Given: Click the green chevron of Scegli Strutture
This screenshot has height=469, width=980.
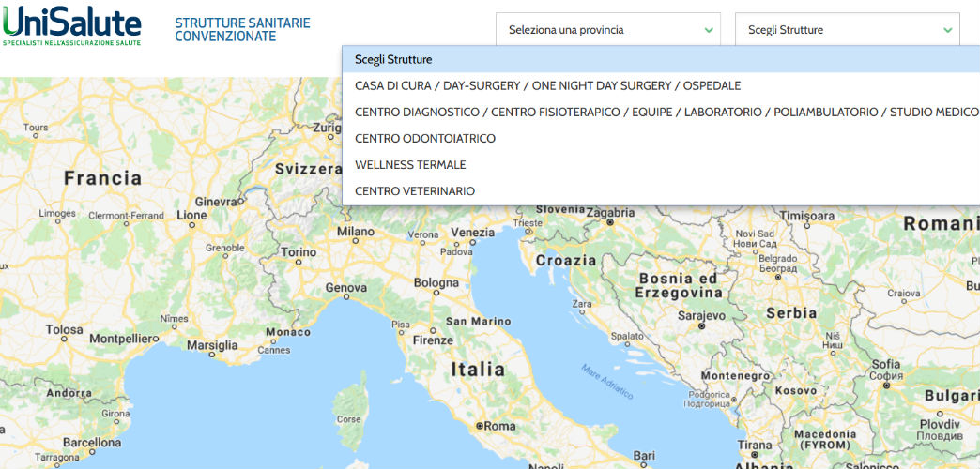Looking at the screenshot, I should [948, 30].
